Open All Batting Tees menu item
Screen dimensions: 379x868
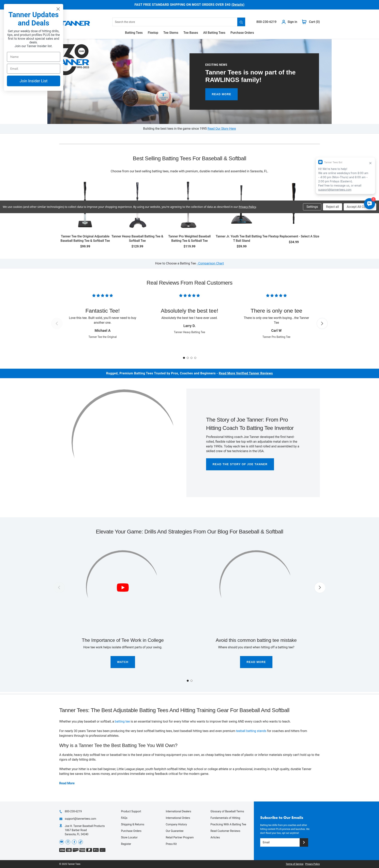click(214, 33)
